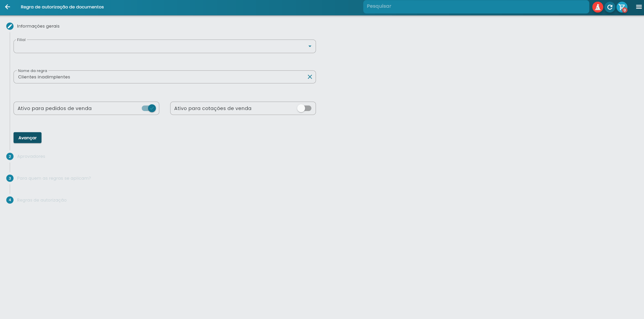This screenshot has height=319, width=644.
Task: Focus the Nome da regra text input
Action: click(158, 77)
